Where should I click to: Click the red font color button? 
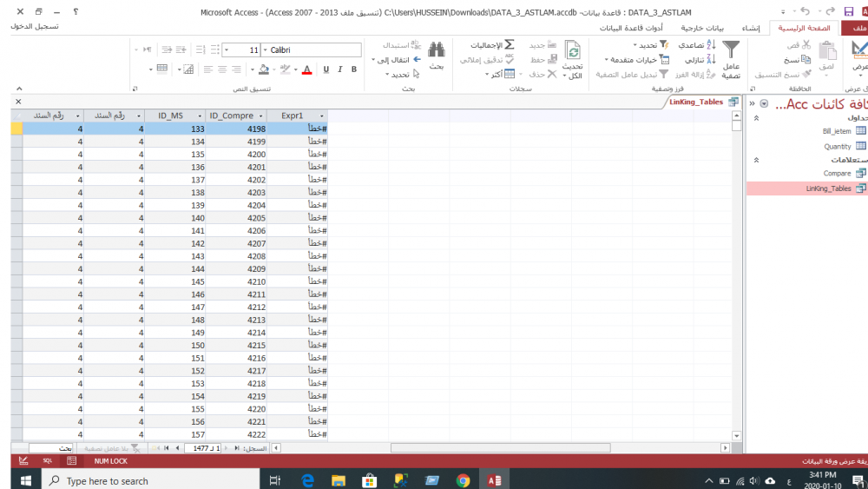306,69
